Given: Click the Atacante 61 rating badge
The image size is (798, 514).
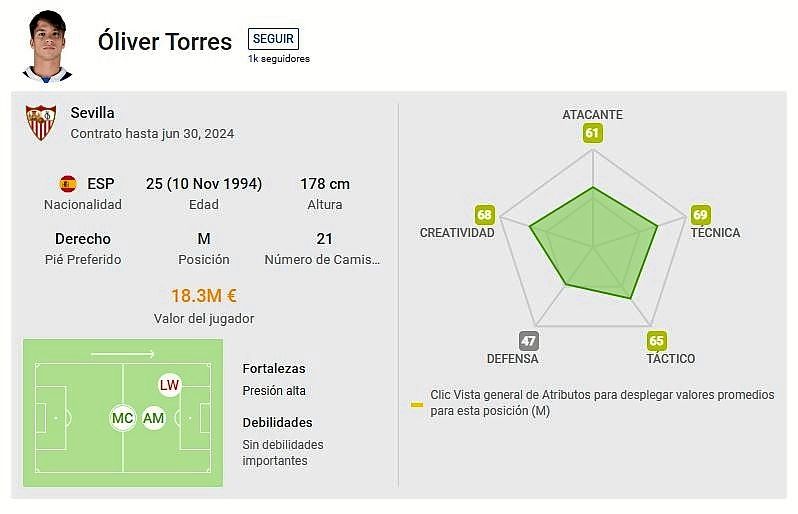Looking at the screenshot, I should pos(592,133).
